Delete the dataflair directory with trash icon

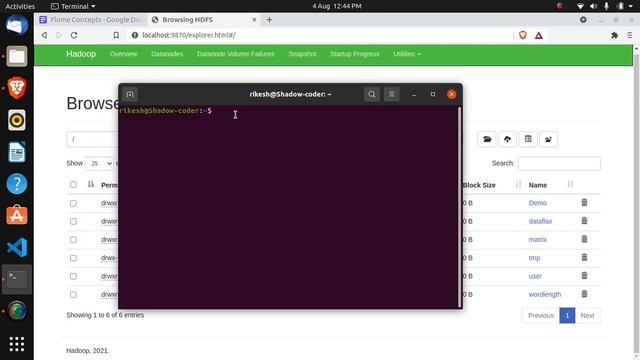(x=584, y=221)
